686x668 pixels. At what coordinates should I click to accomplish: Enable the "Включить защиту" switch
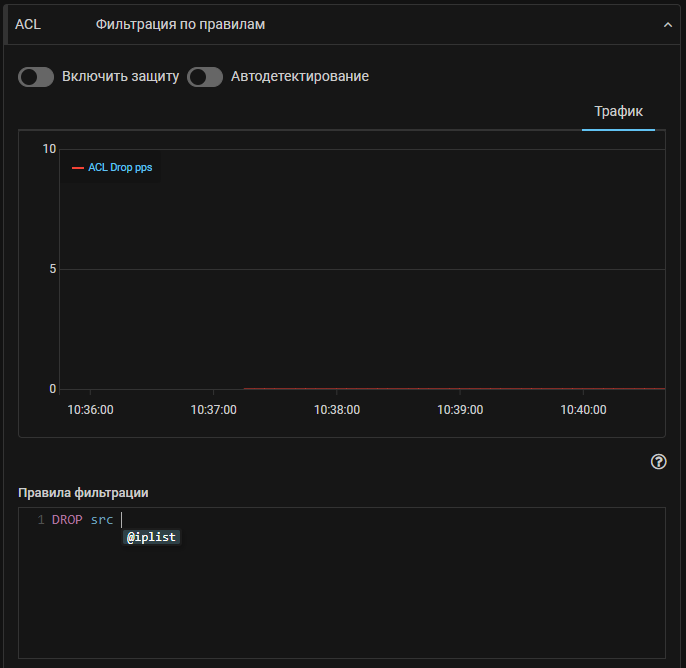[x=36, y=77]
